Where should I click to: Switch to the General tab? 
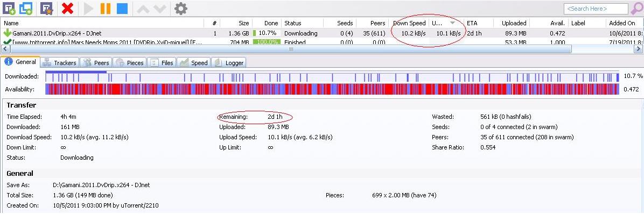point(20,62)
